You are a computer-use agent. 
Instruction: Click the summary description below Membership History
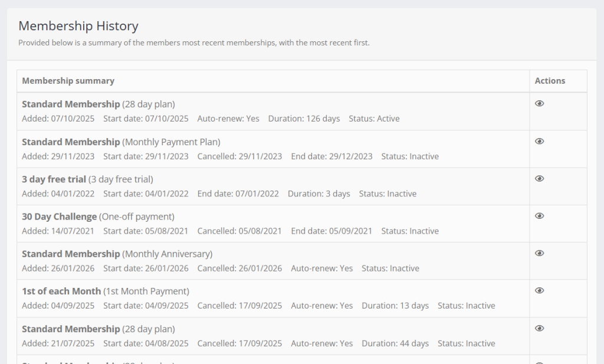[193, 43]
